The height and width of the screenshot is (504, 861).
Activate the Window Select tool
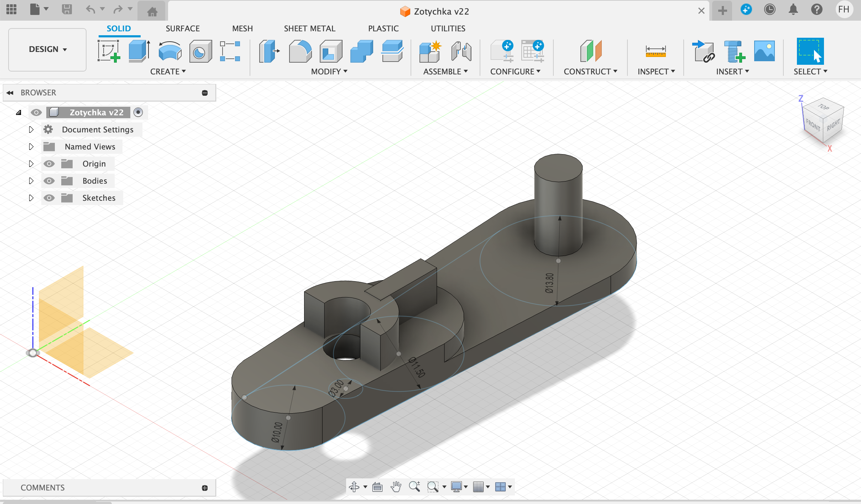(x=810, y=51)
